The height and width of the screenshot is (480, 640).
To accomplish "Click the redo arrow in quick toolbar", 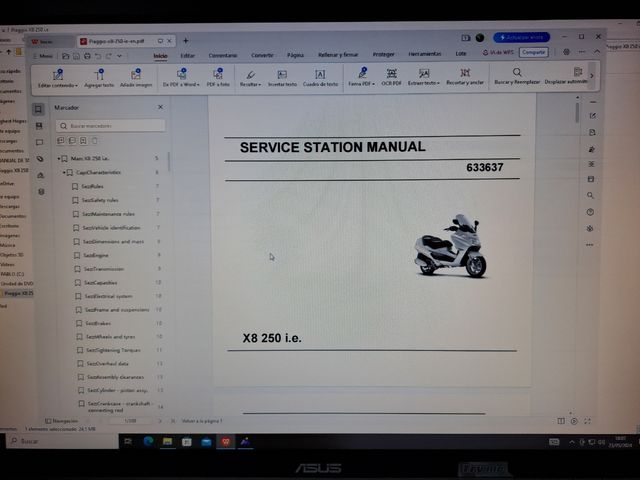I will click(109, 56).
